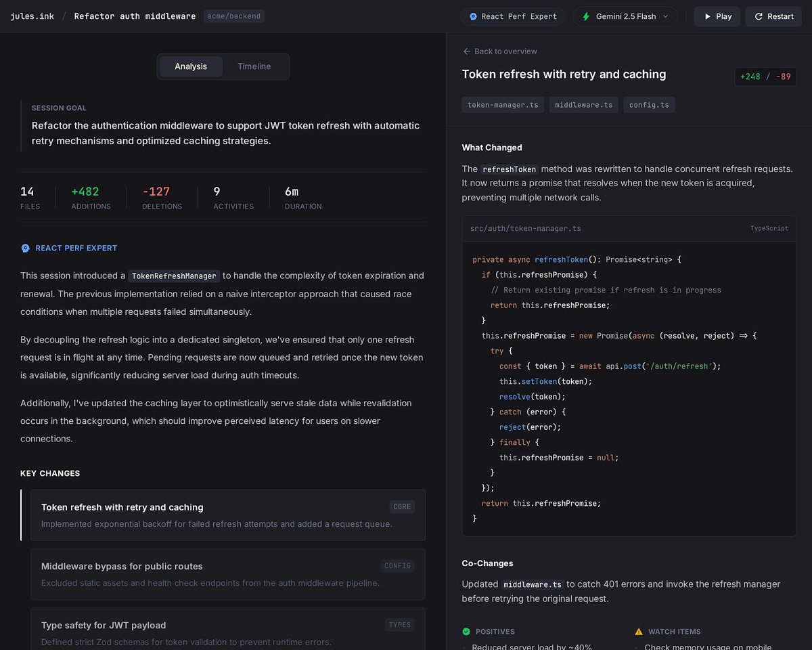The width and height of the screenshot is (812, 650).
Task: Click the green Positives check icon
Action: pyautogui.click(x=466, y=632)
